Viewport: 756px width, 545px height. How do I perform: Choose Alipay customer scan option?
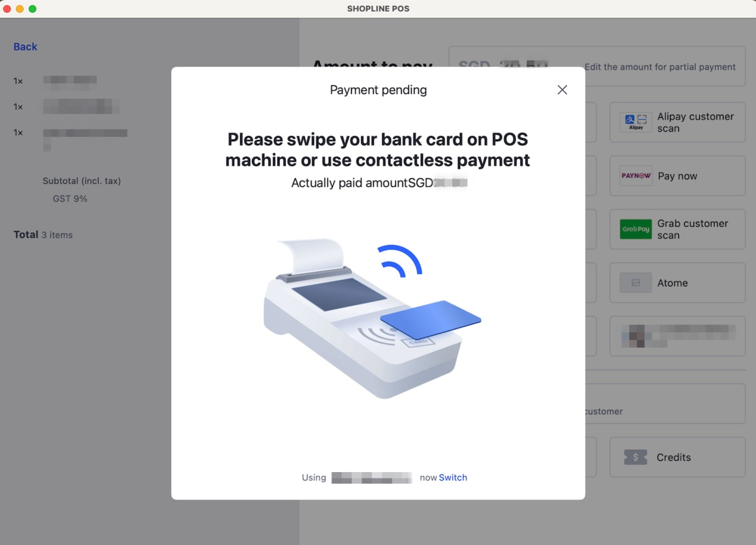point(677,122)
